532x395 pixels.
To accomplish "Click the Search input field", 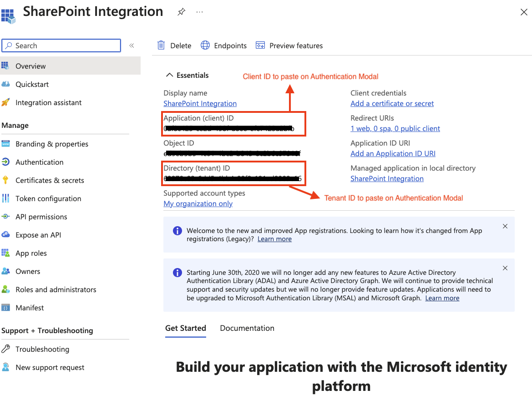I will coord(61,46).
